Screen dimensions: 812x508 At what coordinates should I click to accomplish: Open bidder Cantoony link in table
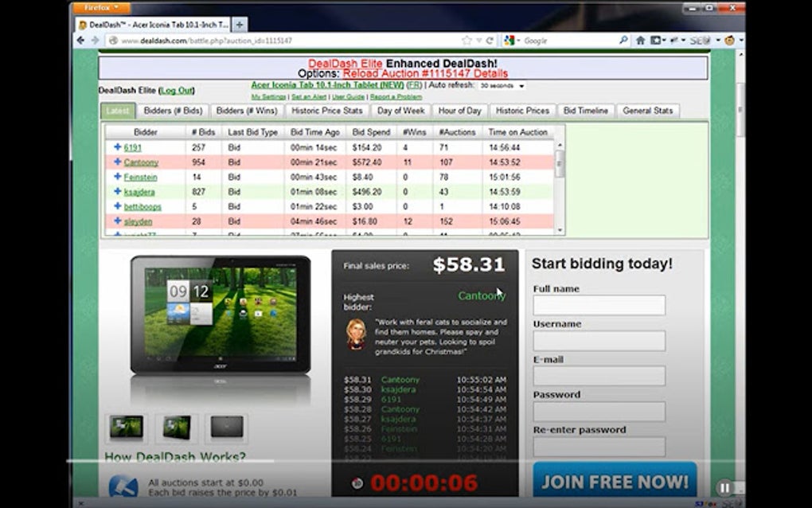pyautogui.click(x=141, y=162)
